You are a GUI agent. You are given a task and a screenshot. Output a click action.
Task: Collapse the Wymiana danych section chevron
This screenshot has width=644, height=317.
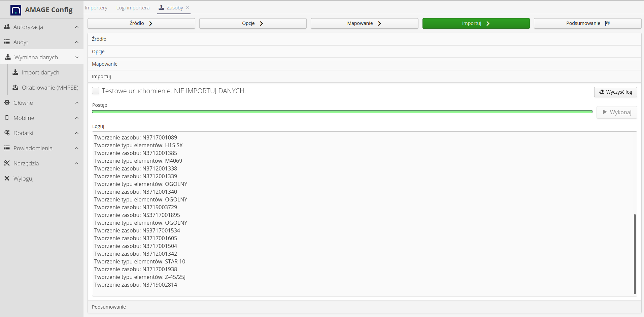point(77,57)
